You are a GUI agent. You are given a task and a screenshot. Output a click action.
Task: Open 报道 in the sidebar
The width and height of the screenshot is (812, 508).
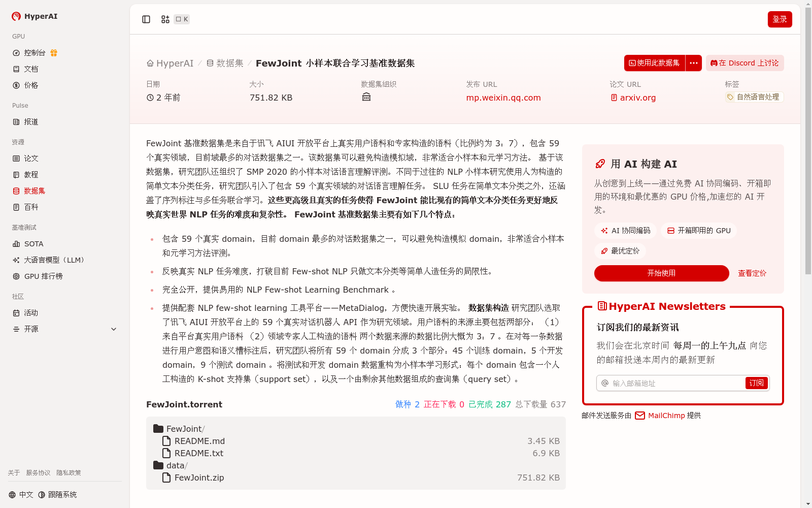pos(25,122)
